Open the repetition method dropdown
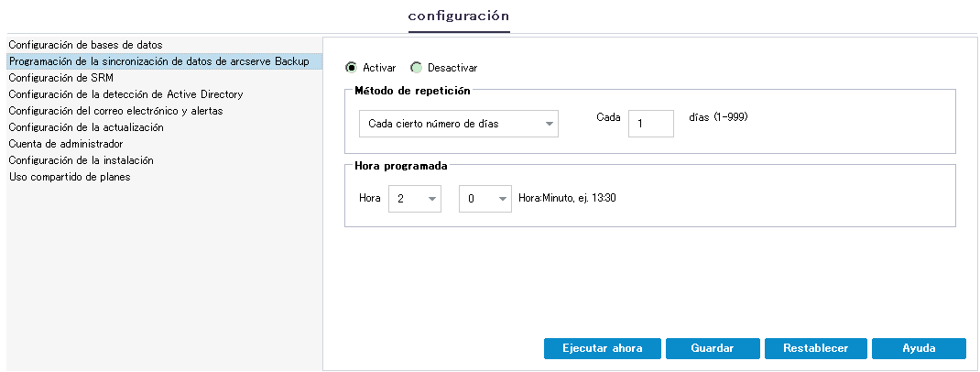The height and width of the screenshot is (372, 980). click(x=457, y=124)
